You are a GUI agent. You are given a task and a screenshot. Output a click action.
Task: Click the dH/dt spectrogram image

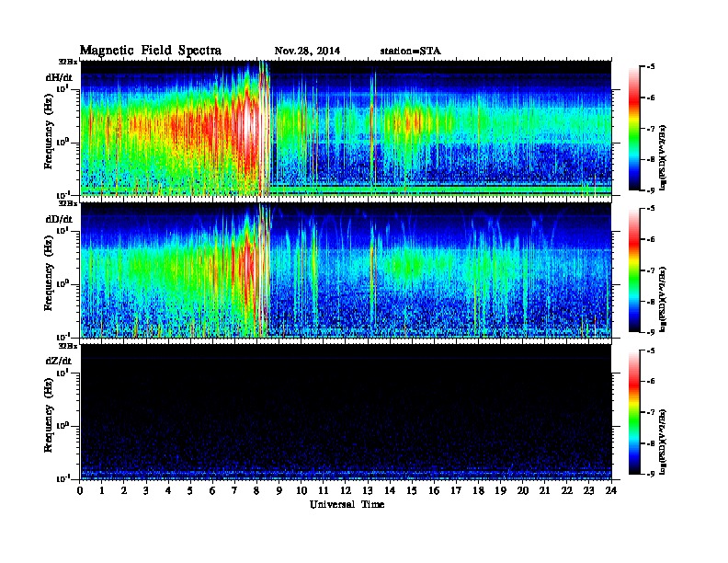pyautogui.click(x=347, y=128)
